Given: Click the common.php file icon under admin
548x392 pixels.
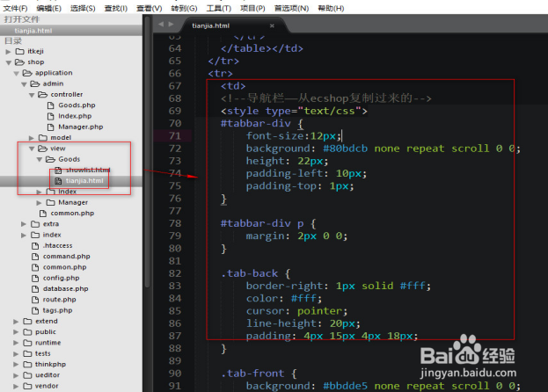Looking at the screenshot, I should (x=43, y=214).
